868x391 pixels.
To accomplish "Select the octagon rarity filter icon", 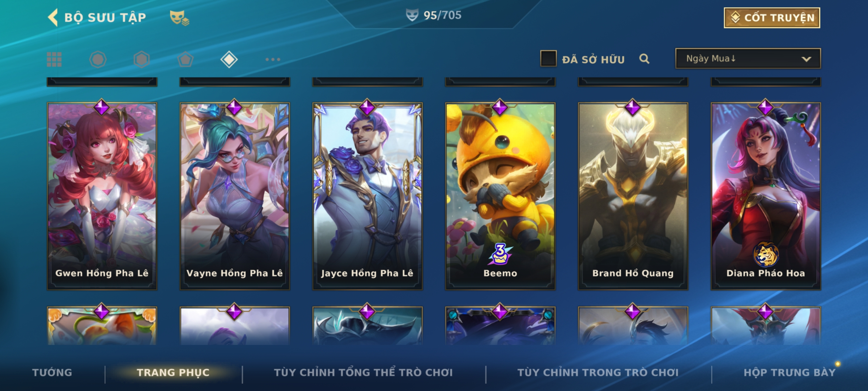I will [x=98, y=59].
